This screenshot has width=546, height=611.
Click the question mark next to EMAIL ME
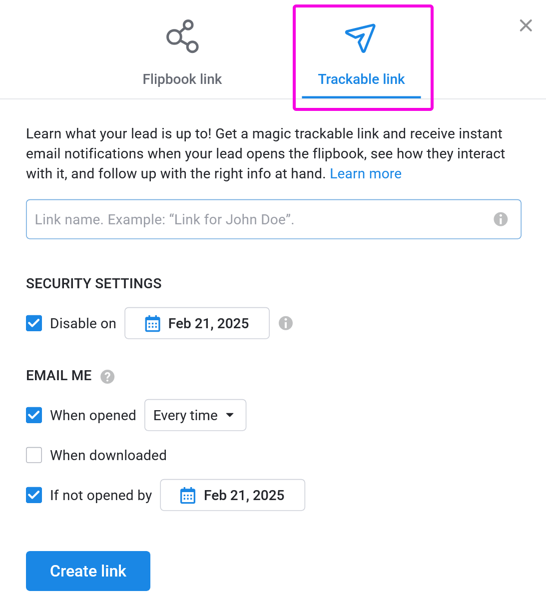coord(107,376)
